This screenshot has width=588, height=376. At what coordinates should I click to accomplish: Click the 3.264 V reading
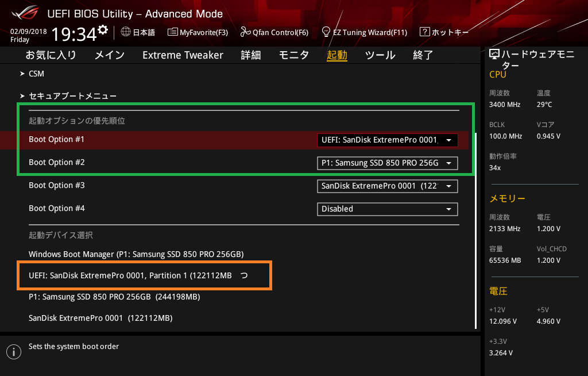[501, 352]
